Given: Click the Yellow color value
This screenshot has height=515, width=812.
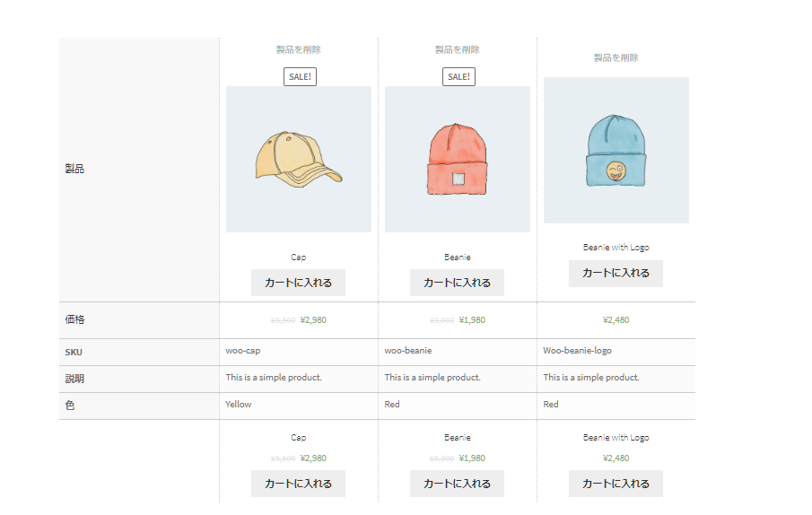Looking at the screenshot, I should pyautogui.click(x=238, y=405).
